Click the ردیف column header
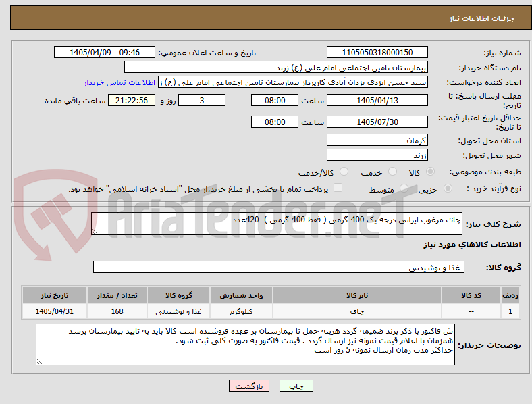Viewport: 532px width, 404px height. tap(510, 295)
